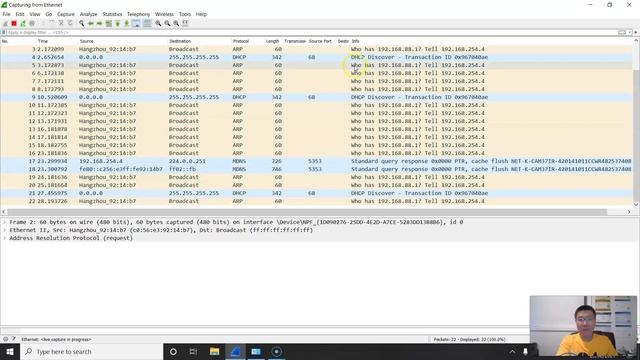Open the View menu
This screenshot has height=360, width=640.
point(35,14)
